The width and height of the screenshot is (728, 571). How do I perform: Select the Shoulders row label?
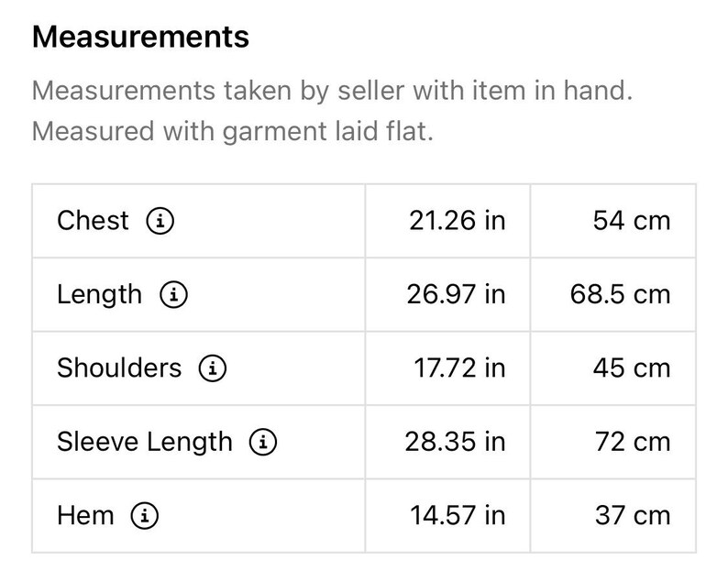[x=119, y=368]
